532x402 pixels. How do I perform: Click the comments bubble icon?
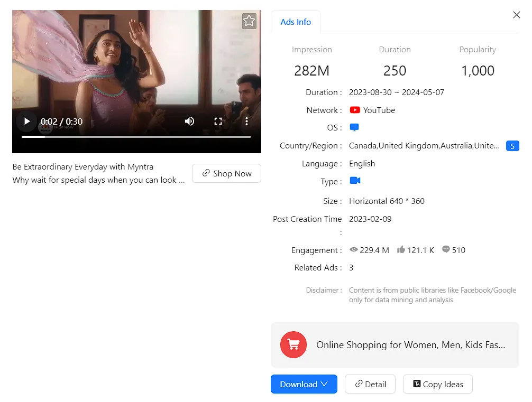[446, 250]
